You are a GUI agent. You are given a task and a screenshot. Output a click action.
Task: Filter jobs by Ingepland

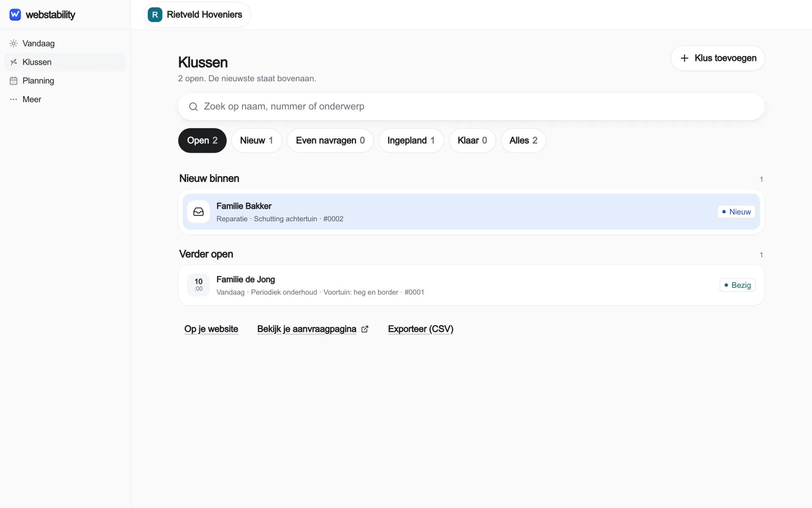point(411,141)
